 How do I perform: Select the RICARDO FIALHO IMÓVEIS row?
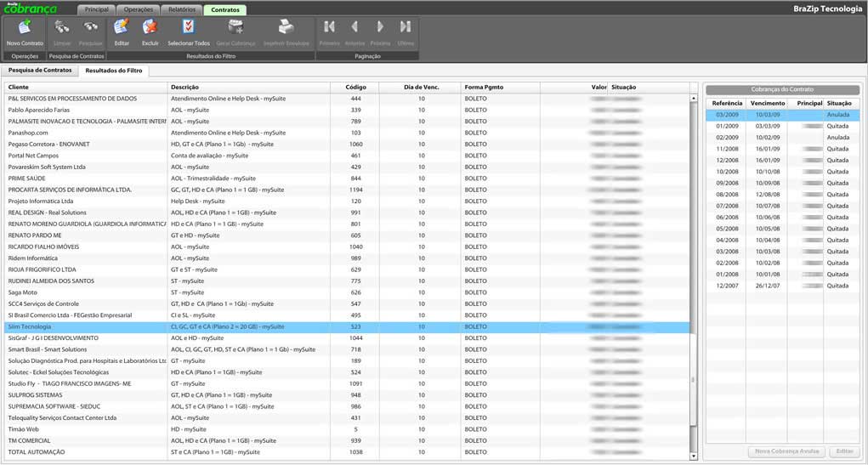point(347,247)
